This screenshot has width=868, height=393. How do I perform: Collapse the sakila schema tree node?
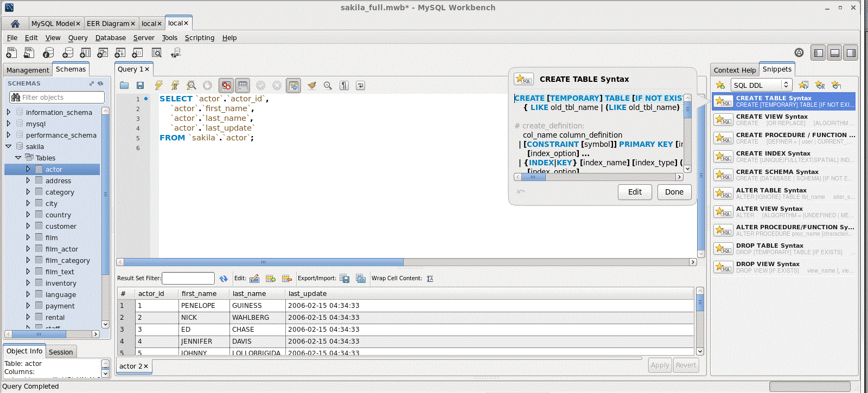click(9, 146)
